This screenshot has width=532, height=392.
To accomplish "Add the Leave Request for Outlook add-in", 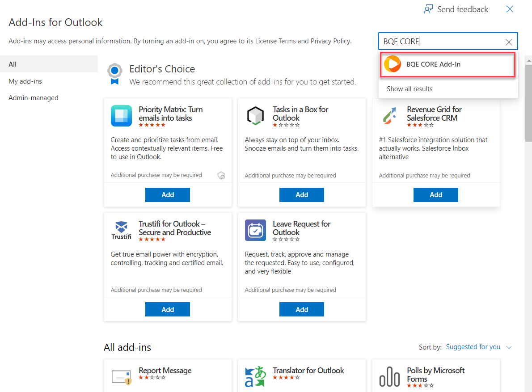I will pyautogui.click(x=302, y=309).
